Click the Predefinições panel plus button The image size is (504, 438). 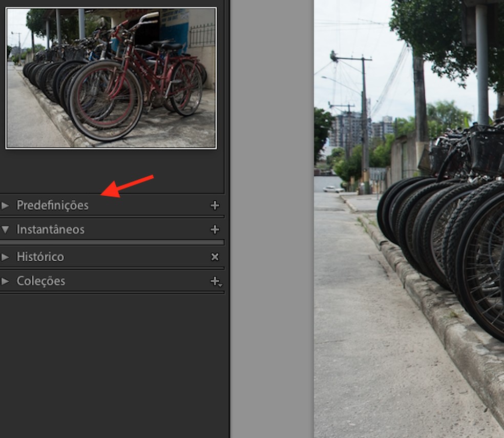pos(215,205)
